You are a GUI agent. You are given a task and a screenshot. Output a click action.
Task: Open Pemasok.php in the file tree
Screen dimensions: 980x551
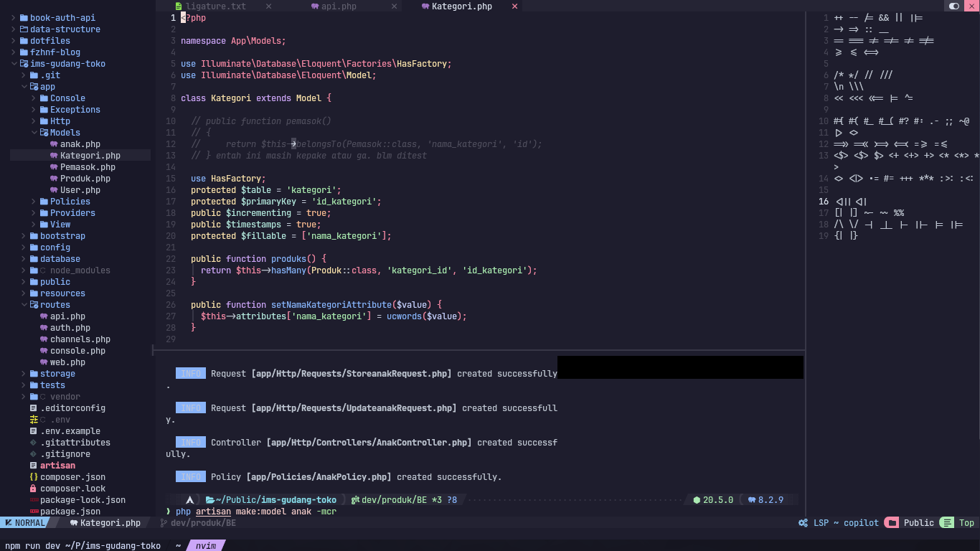pos(88,167)
